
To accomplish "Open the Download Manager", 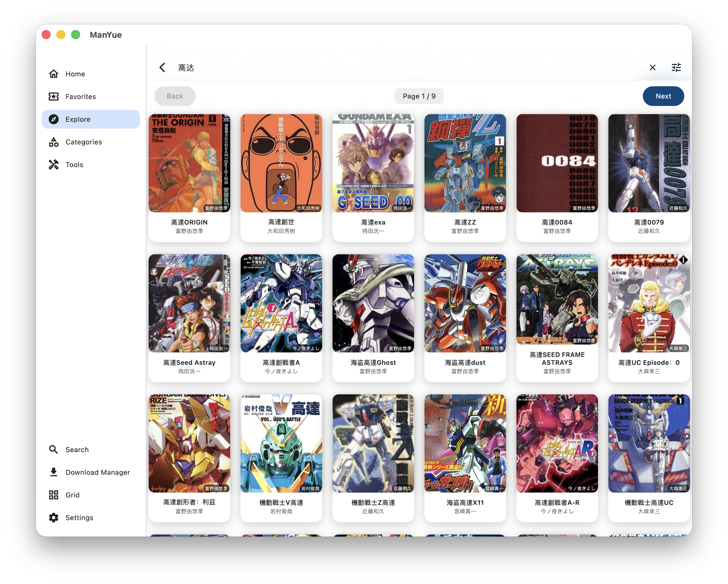I will point(97,472).
